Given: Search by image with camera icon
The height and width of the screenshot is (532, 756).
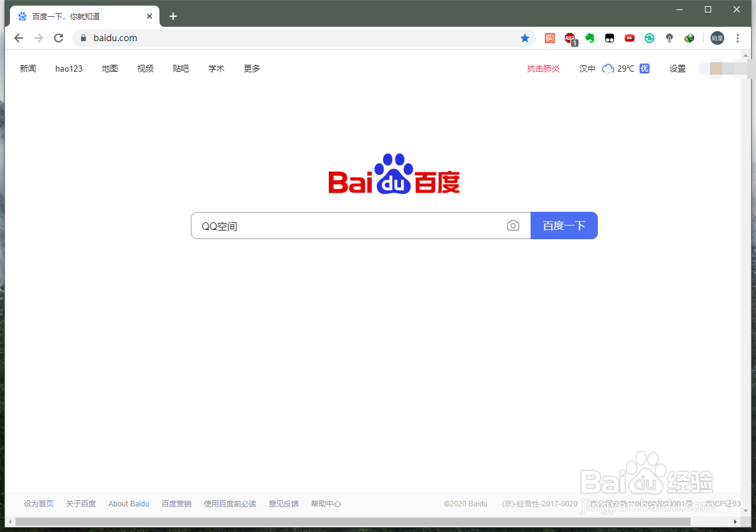Looking at the screenshot, I should click(513, 226).
